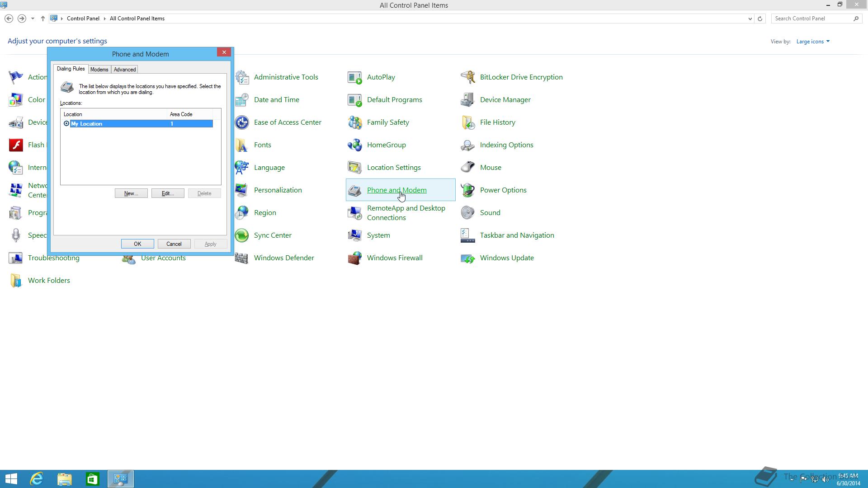Open the HomeGroup icon
868x488 pixels.
pos(355,145)
